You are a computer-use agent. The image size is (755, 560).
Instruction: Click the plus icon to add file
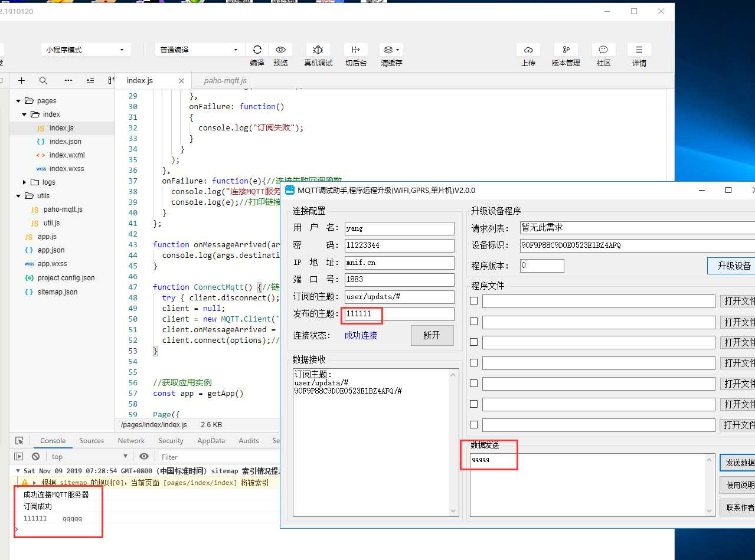point(21,81)
